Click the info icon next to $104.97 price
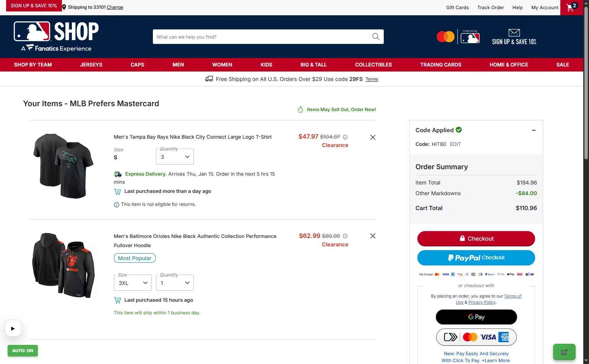The height and width of the screenshot is (364, 589). click(x=345, y=137)
